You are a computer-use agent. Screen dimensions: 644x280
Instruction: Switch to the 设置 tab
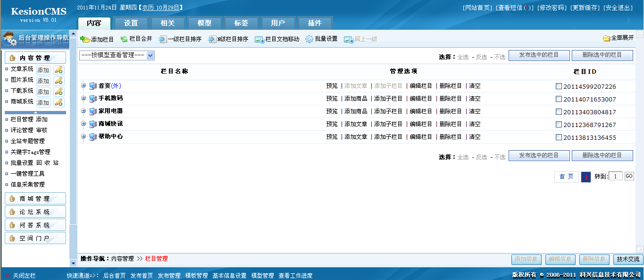(131, 22)
